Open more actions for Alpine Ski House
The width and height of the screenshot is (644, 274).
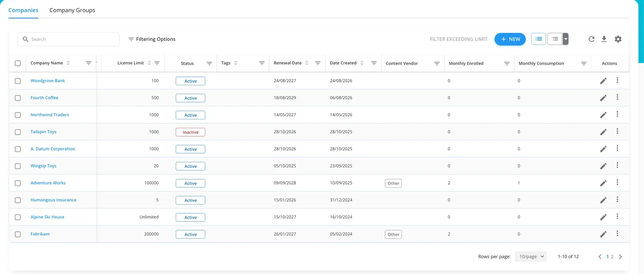[617, 217]
